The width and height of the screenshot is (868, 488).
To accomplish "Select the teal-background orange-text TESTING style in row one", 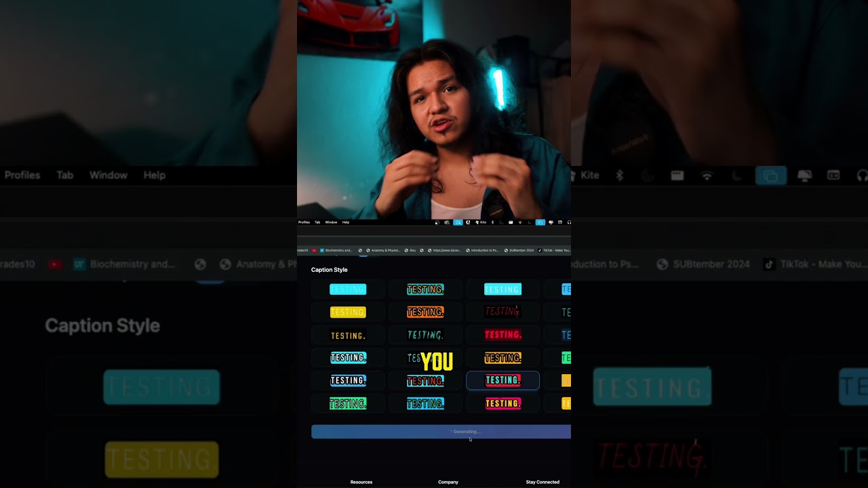I will 425,289.
